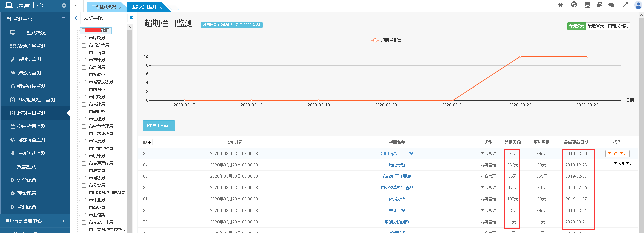The height and width of the screenshot is (233, 644).
Task: Open the chat messages icon
Action: click(611, 5)
